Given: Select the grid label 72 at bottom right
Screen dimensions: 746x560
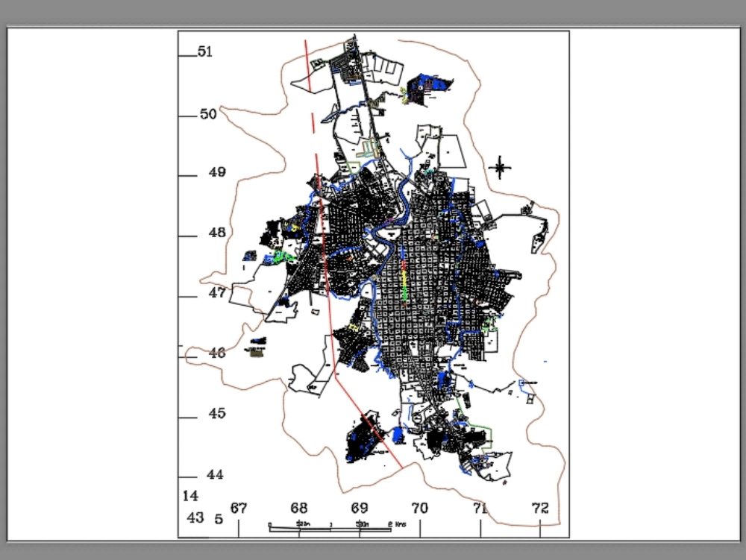Looking at the screenshot, I should tap(541, 506).
